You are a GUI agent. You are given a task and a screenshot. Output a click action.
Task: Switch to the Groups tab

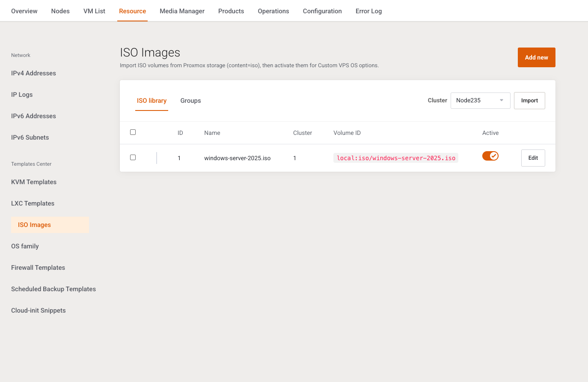[x=190, y=101]
